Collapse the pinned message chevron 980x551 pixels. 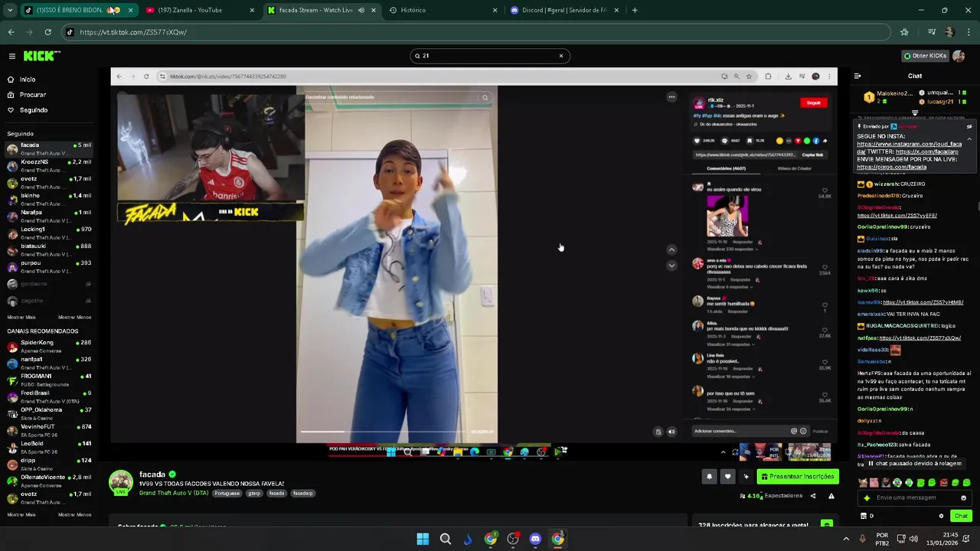pyautogui.click(x=969, y=139)
